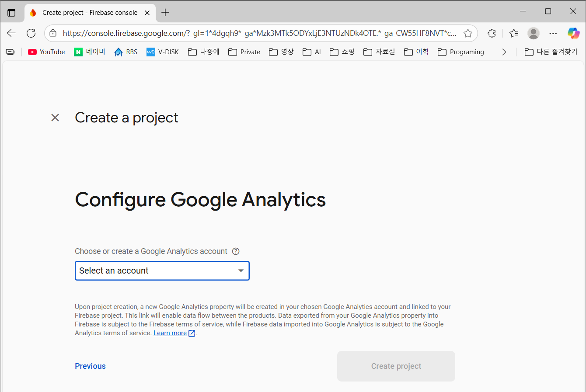Show more bookmarks with the chevron
Screen dimensions: 586x392
click(x=504, y=52)
